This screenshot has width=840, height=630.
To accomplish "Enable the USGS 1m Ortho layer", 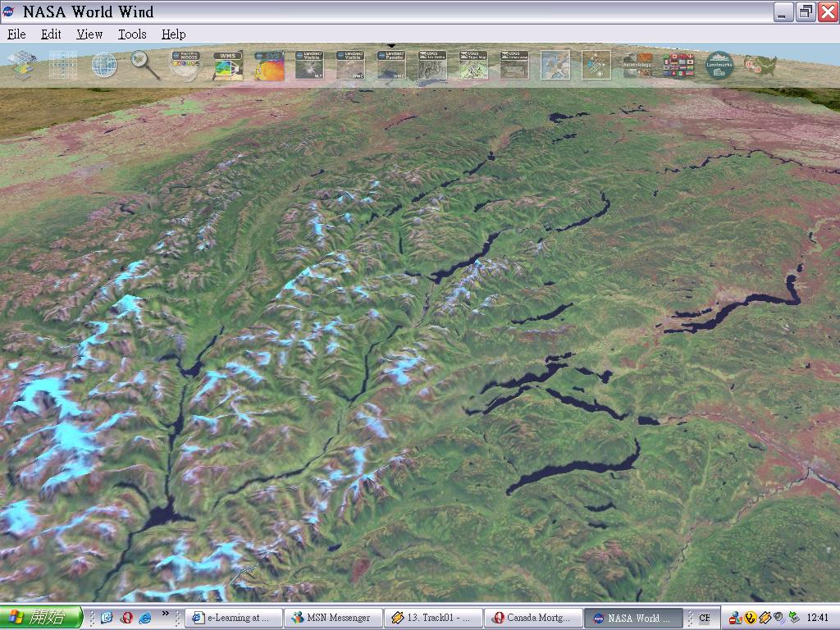I will 432,65.
